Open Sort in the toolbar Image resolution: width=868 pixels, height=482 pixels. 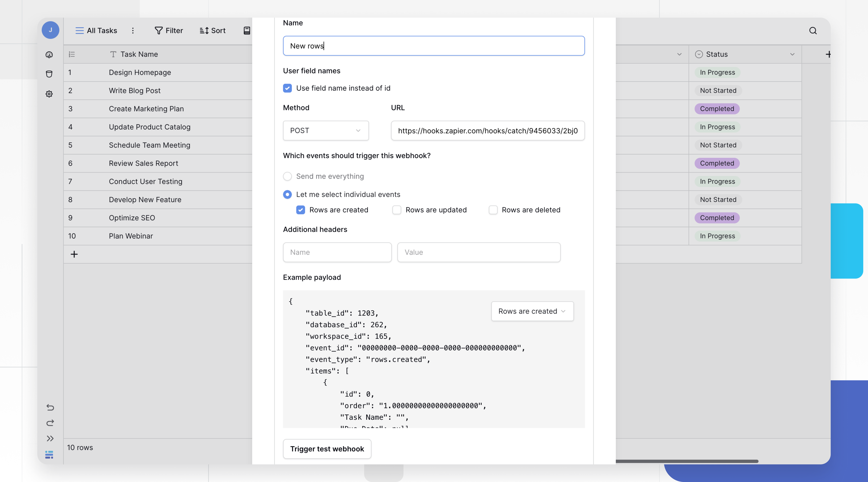tap(213, 31)
